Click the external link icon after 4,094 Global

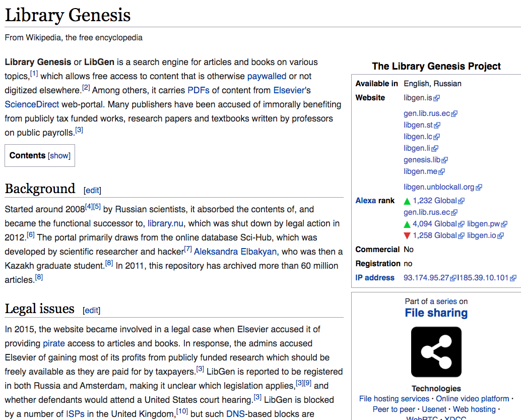[461, 224]
